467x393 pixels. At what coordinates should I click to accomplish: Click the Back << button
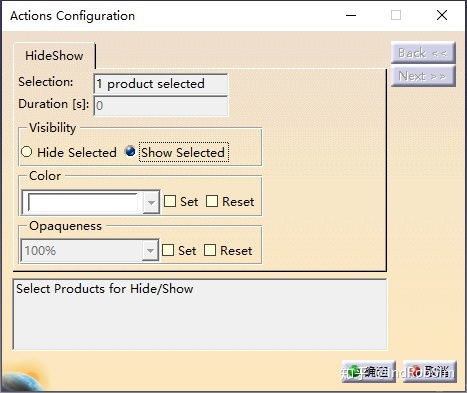(x=423, y=53)
